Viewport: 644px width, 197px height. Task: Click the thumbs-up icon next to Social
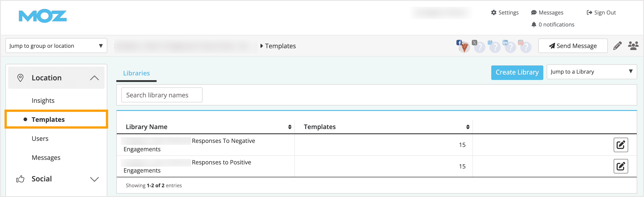[20, 179]
